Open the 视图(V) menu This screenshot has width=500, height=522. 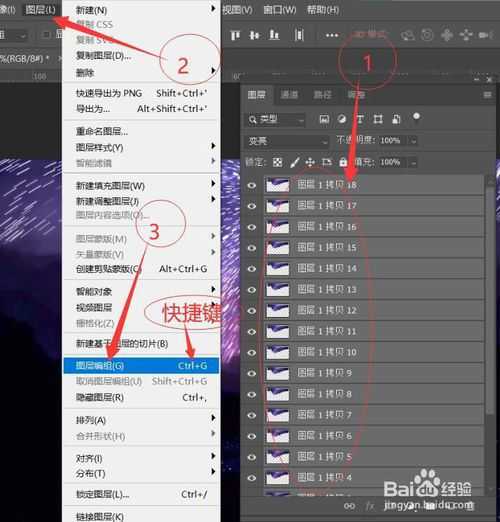coord(237,10)
